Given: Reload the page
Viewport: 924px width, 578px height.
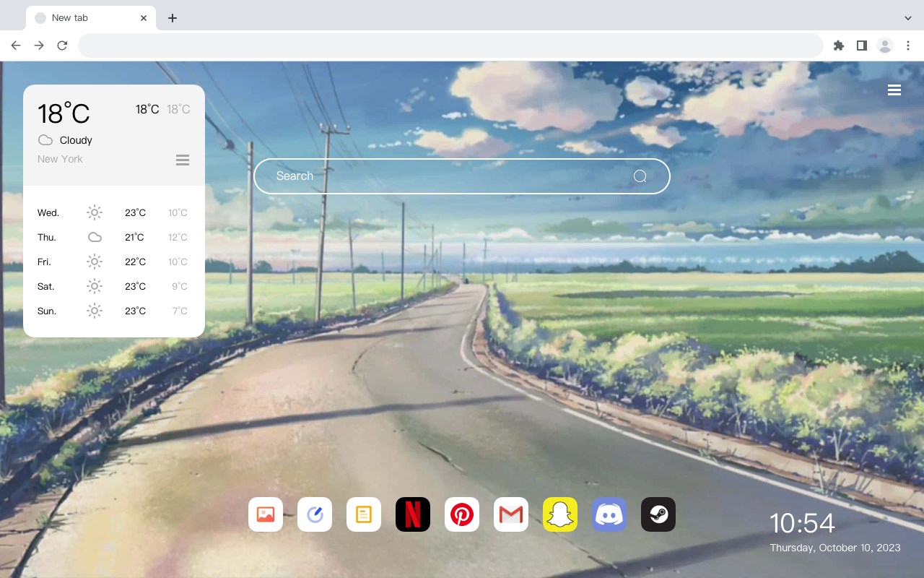Looking at the screenshot, I should pos(62,46).
